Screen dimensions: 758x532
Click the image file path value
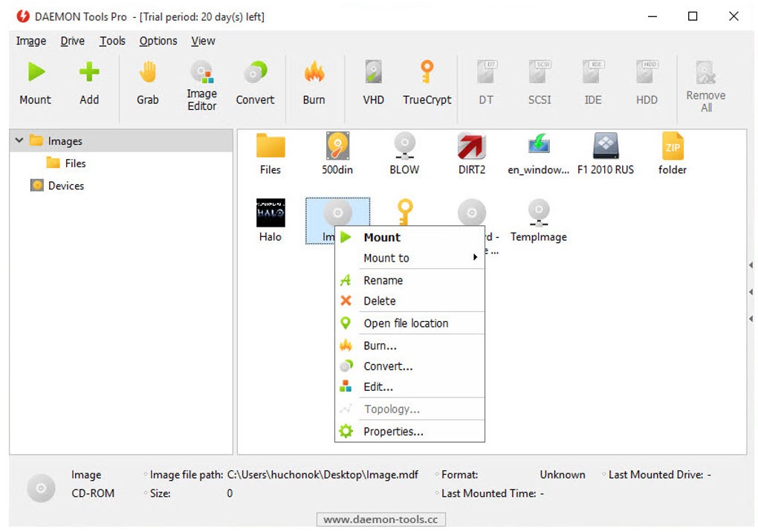tap(323, 475)
